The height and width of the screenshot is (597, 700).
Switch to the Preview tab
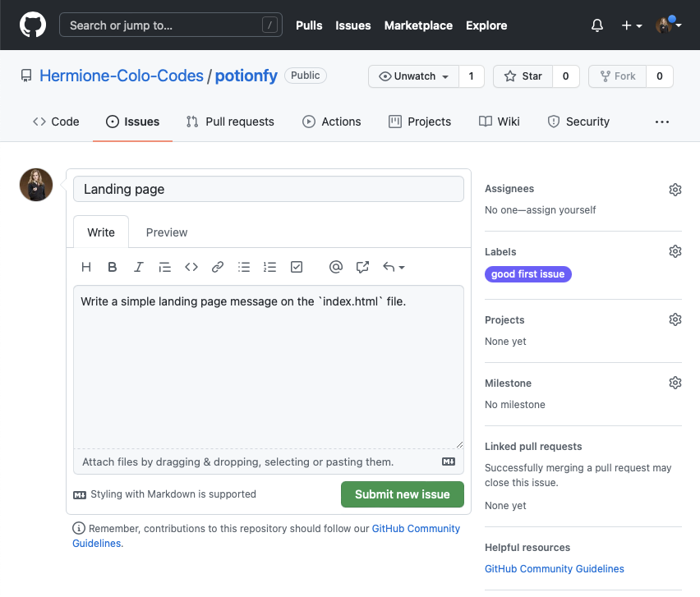pos(167,232)
